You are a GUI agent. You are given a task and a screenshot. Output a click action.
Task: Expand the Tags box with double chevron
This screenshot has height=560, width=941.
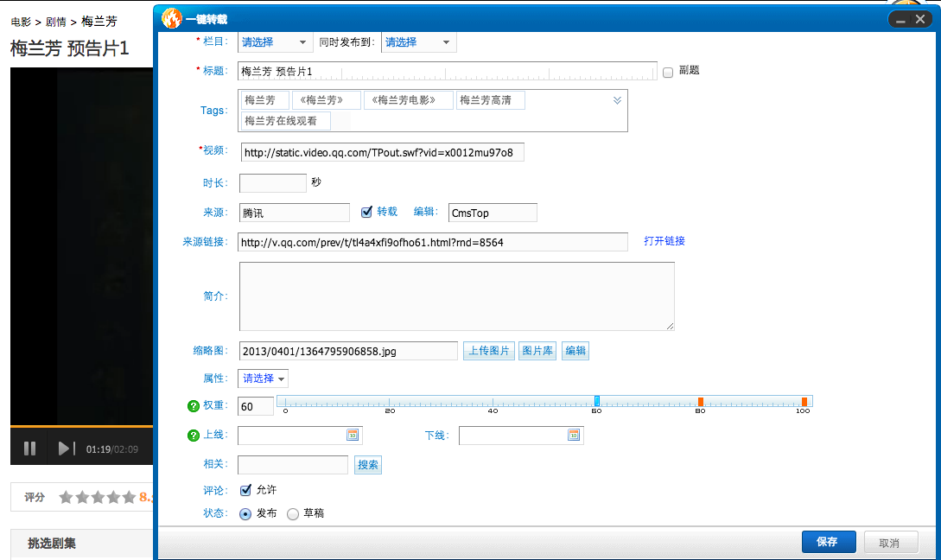tap(617, 100)
